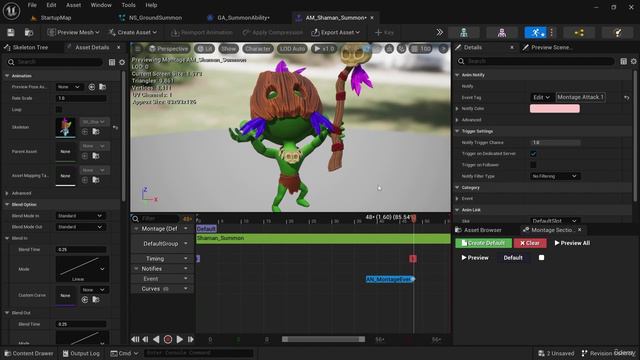
Task: Step back one frame
Action: [x=145, y=340]
